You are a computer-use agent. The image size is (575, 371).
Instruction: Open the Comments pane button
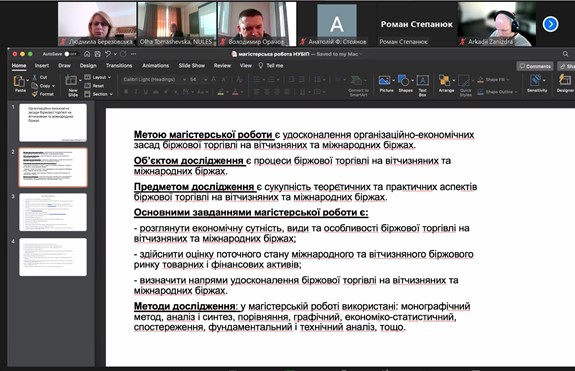tap(535, 66)
